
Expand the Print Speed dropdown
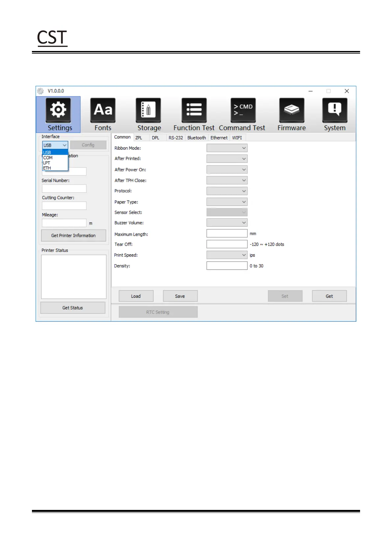(227, 255)
